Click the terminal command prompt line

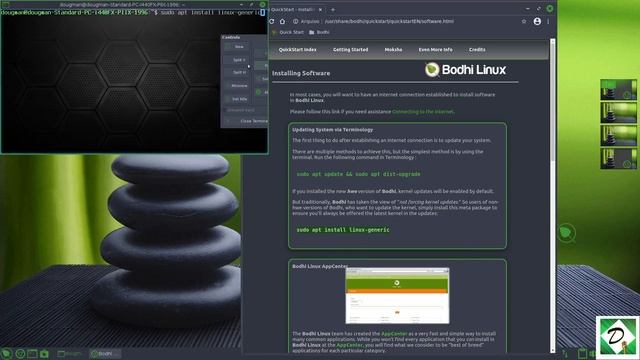coord(133,13)
